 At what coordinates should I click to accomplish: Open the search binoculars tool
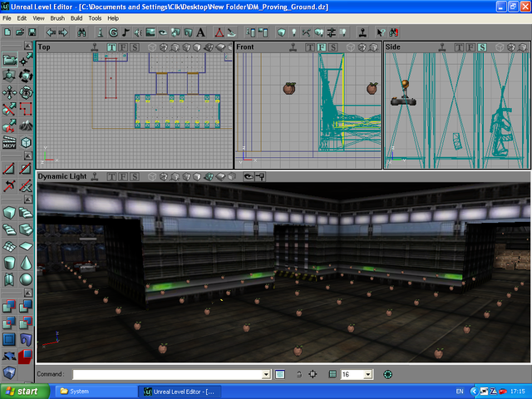point(81,32)
